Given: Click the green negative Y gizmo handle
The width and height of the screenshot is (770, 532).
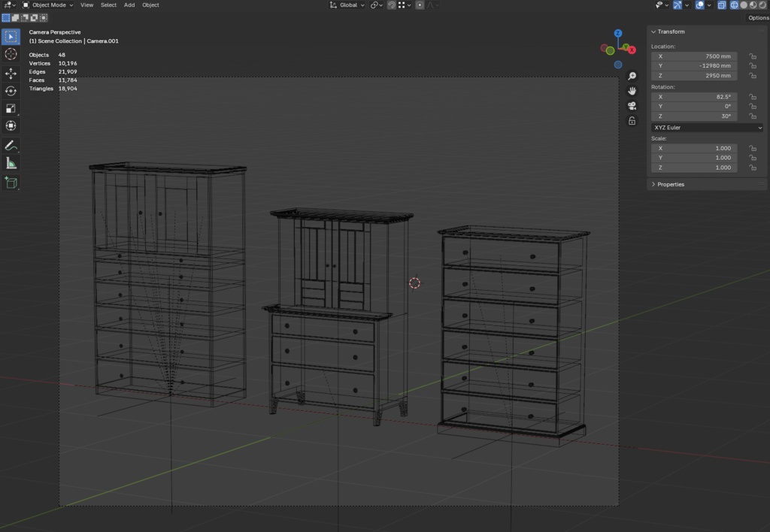Looking at the screenshot, I should coord(610,50).
